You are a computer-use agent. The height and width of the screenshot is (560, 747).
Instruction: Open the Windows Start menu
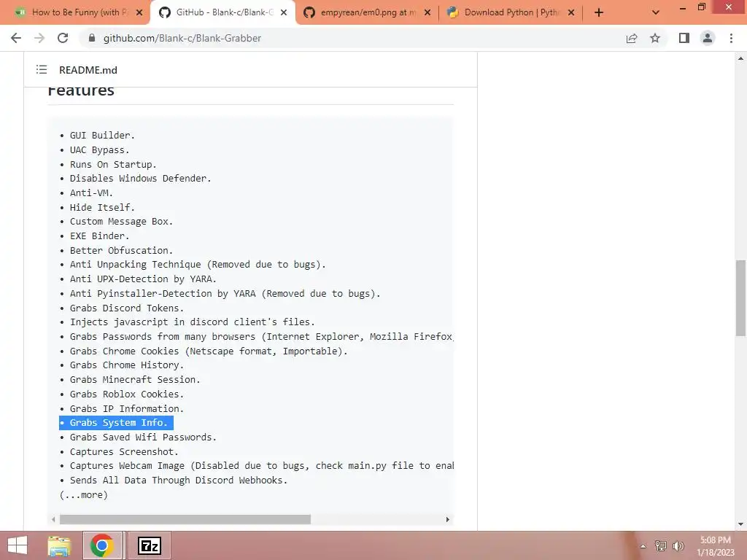[x=18, y=545]
